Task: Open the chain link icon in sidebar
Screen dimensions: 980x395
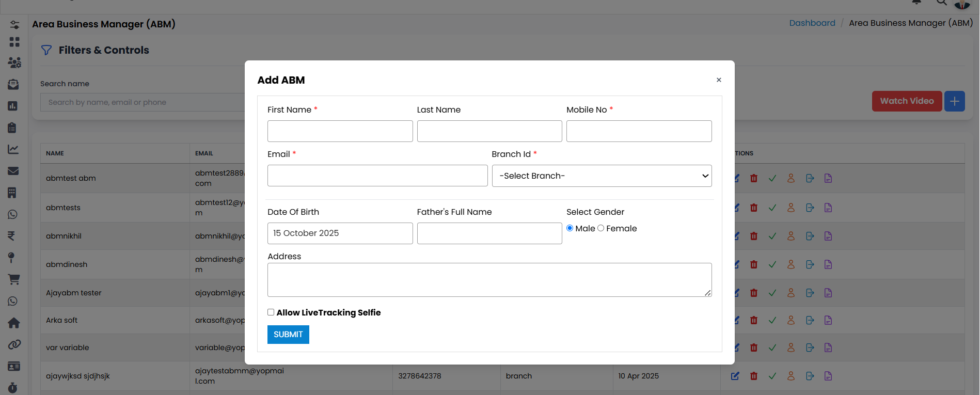Action: (14, 344)
